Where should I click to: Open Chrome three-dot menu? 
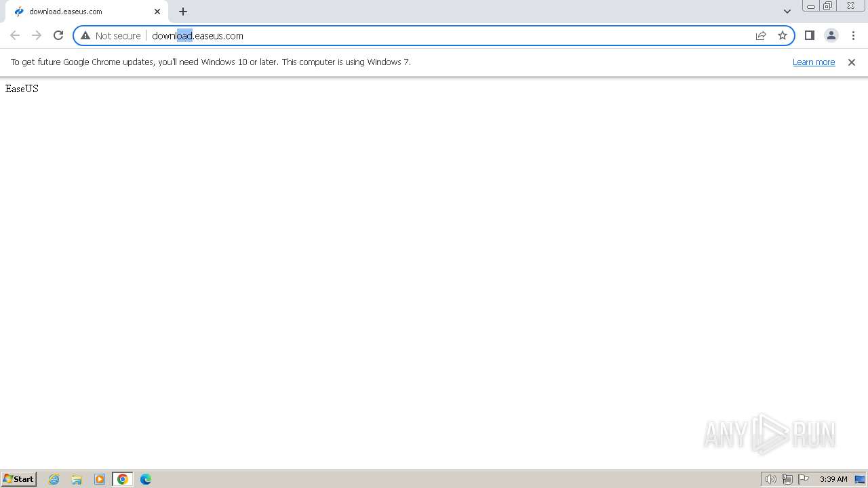853,35
